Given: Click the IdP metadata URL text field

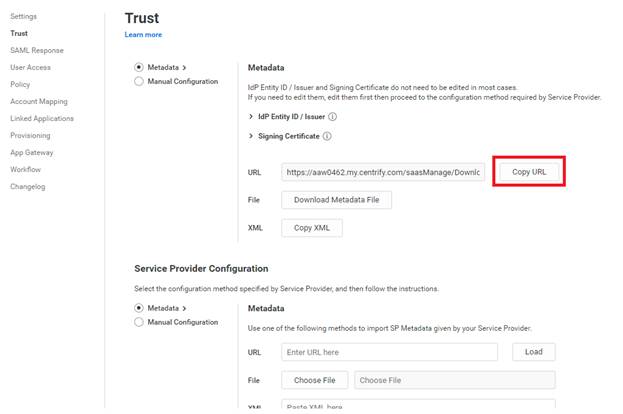Looking at the screenshot, I should [x=383, y=172].
